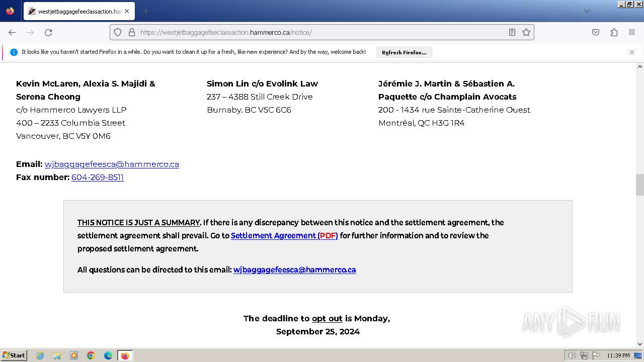Go back to the previous page
This screenshot has width=644, height=362.
tap(12, 32)
